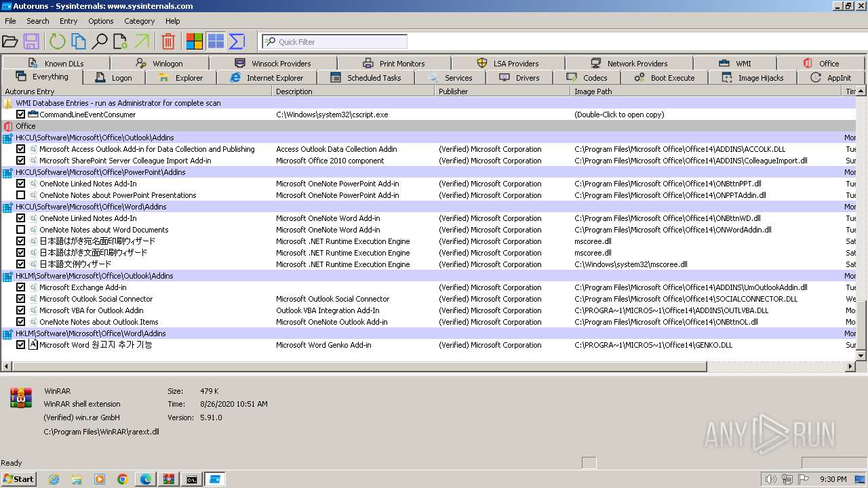Open Google Chrome from the taskbar
The height and width of the screenshot is (488, 868).
(123, 479)
